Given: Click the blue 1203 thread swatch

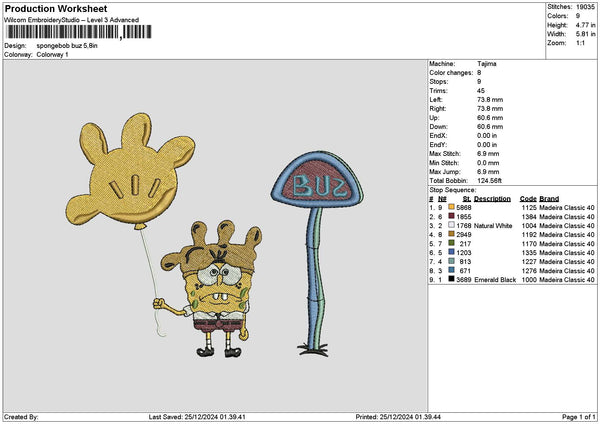Looking at the screenshot, I should 451,252.
